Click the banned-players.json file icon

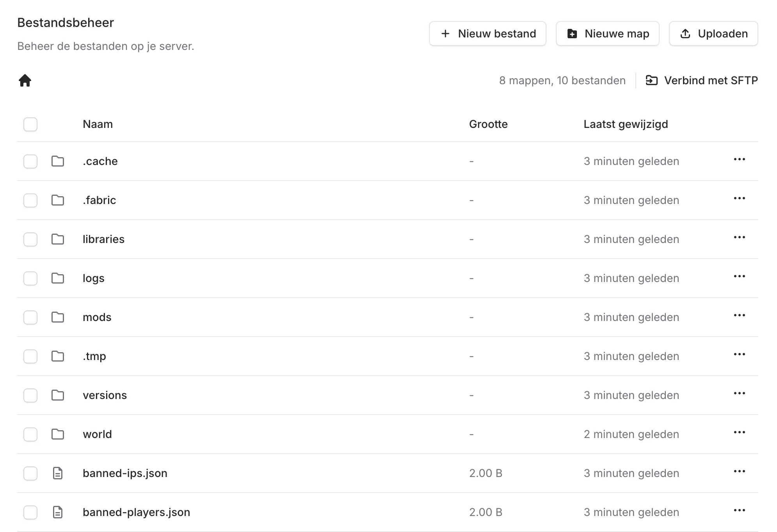point(58,512)
